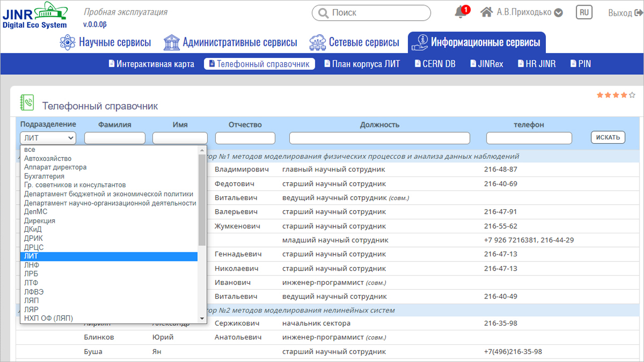The height and width of the screenshot is (362, 644).
Task: Click the atom icon for Научные сервисы
Action: (x=67, y=42)
